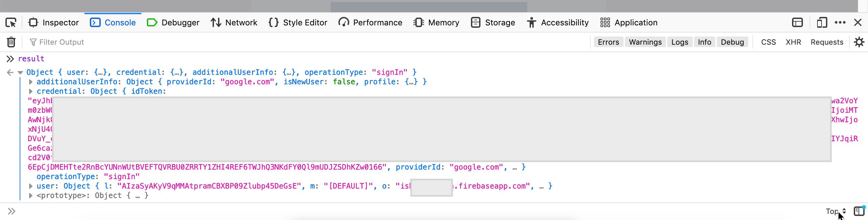The width and height of the screenshot is (868, 220).
Task: Open the Style Editor tab
Action: [298, 23]
